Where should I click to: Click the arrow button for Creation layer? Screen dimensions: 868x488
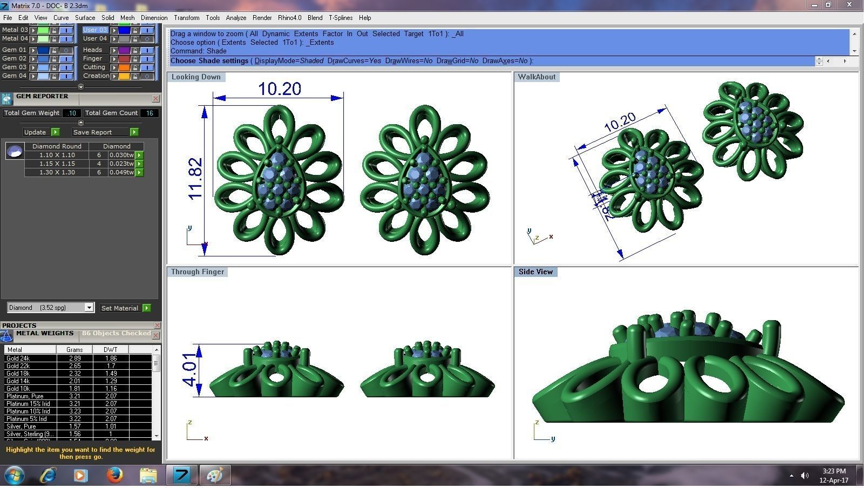click(114, 76)
